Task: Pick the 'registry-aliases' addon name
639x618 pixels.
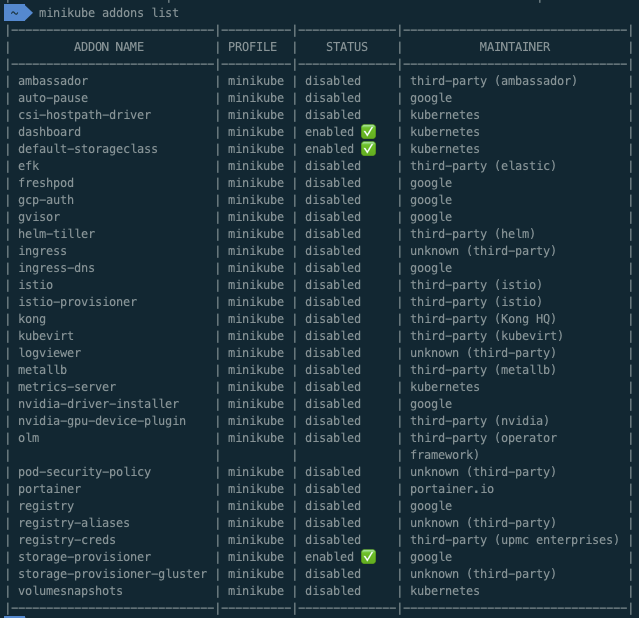Action: (x=74, y=523)
